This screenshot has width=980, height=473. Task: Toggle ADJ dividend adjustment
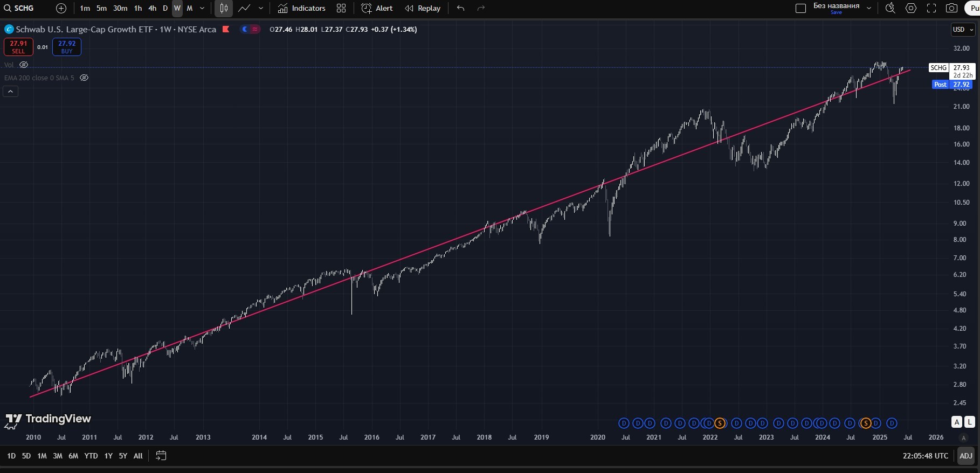[x=966, y=456]
